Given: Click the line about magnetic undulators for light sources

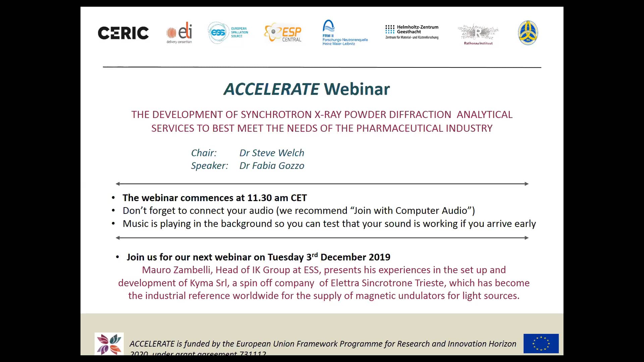Looking at the screenshot, I should point(324,296).
